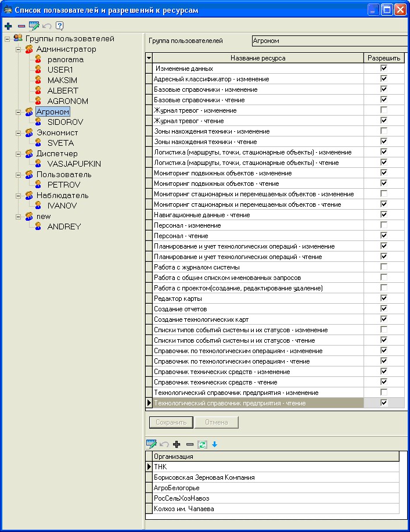Toggle 'Персонал - изменение' permission checkbox

click(383, 225)
